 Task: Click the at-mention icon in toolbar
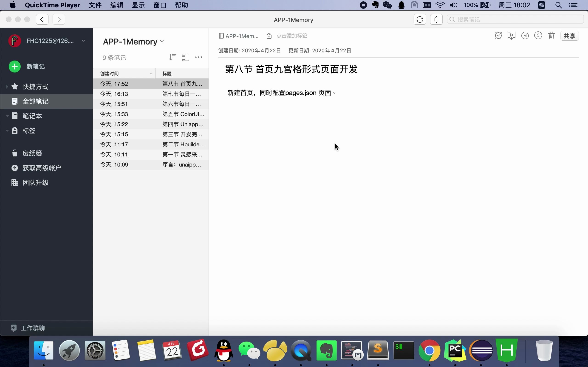(x=525, y=36)
